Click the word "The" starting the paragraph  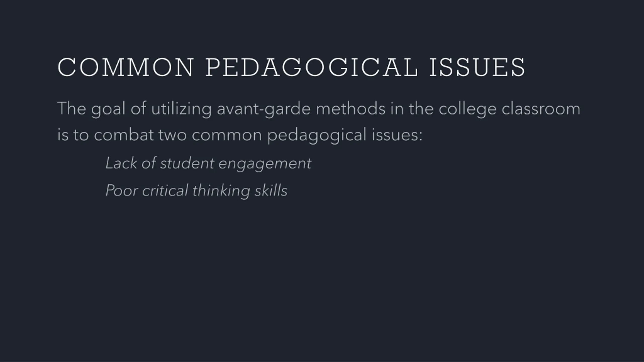point(72,109)
